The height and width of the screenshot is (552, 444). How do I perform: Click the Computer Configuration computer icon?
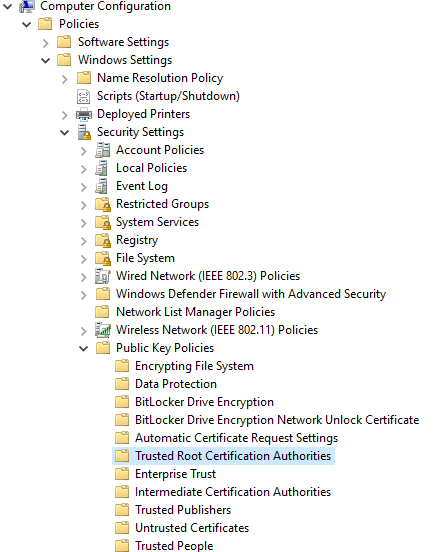(x=27, y=6)
